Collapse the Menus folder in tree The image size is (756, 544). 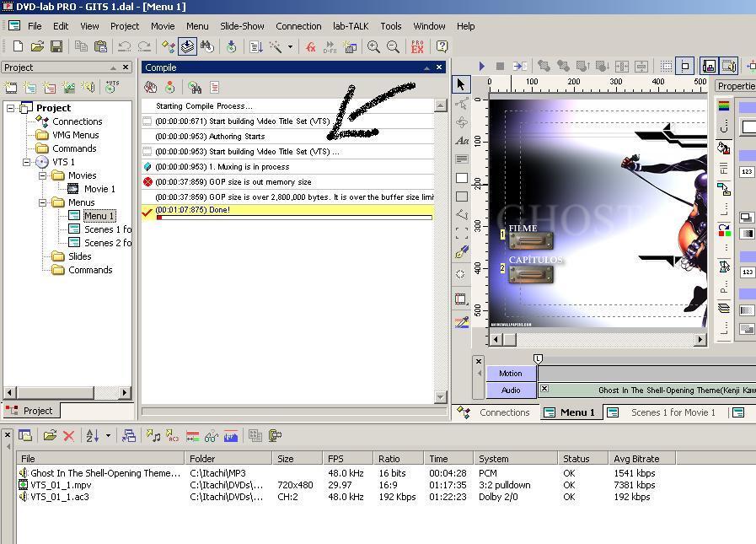pos(42,202)
